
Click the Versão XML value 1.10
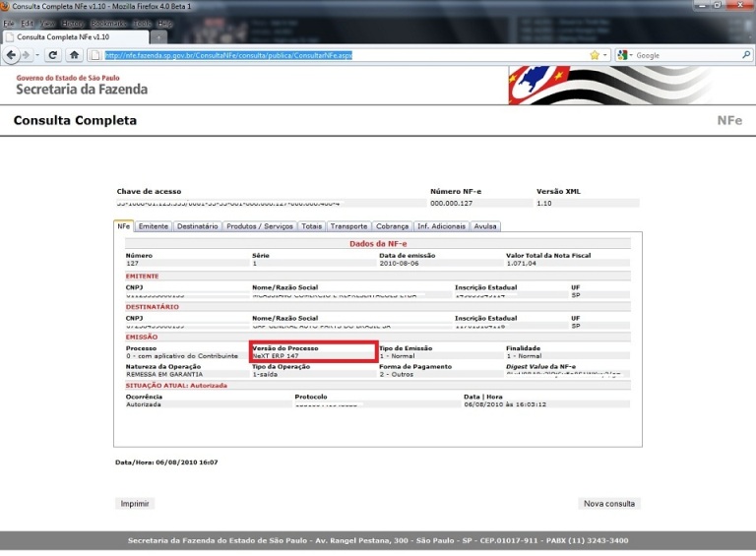543,204
